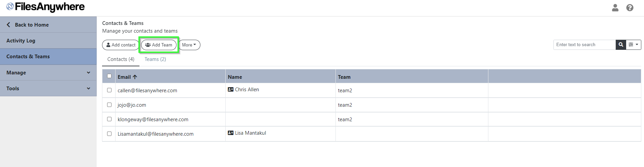Open Activity Log in the sidebar
The width and height of the screenshot is (644, 167).
click(x=48, y=40)
